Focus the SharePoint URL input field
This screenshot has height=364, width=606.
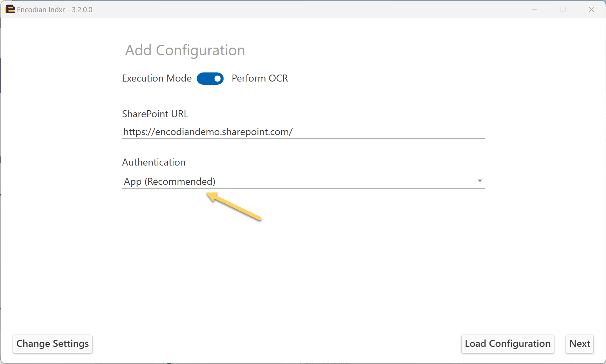(303, 132)
